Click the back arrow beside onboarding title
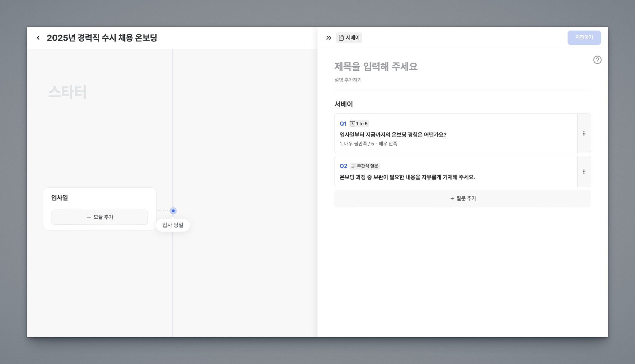Viewport: 635px width, 364px height. (38, 38)
